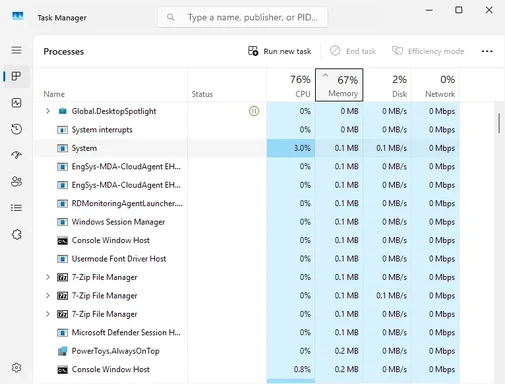This screenshot has width=505, height=384.
Task: Open the Services sidebar icon
Action: (16, 235)
